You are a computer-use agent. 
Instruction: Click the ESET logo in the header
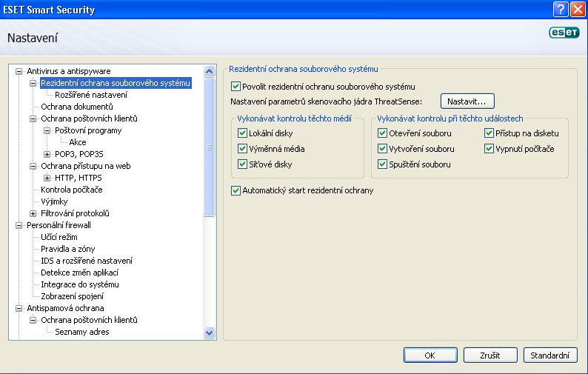(x=564, y=33)
